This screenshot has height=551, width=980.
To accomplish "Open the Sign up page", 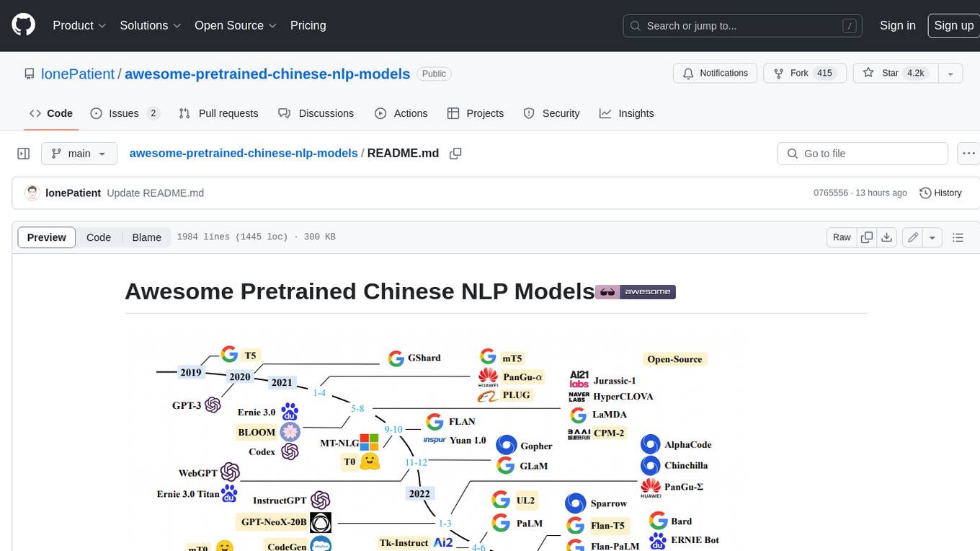I will point(953,25).
